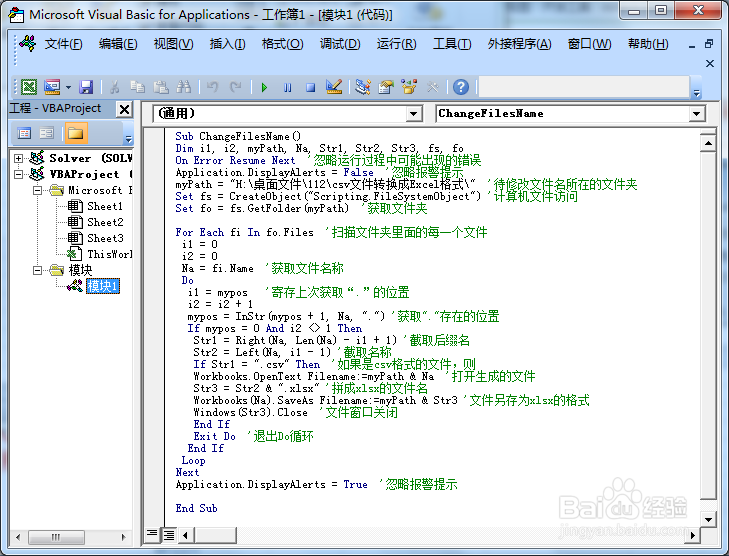729x556 pixels.
Task: Click code editor horizontal scroll right arrow
Action: click(x=693, y=535)
